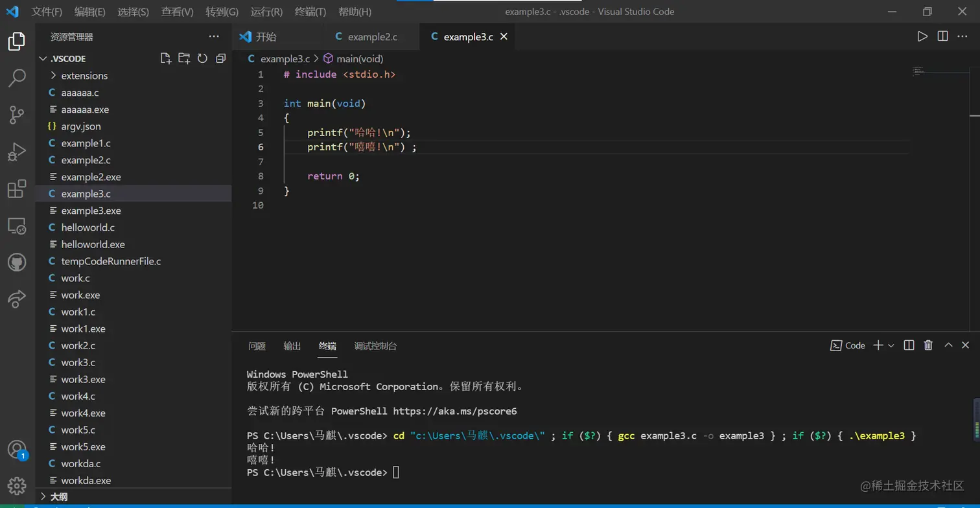Open the 选择(S) menu
This screenshot has width=980, height=508.
(x=133, y=12)
